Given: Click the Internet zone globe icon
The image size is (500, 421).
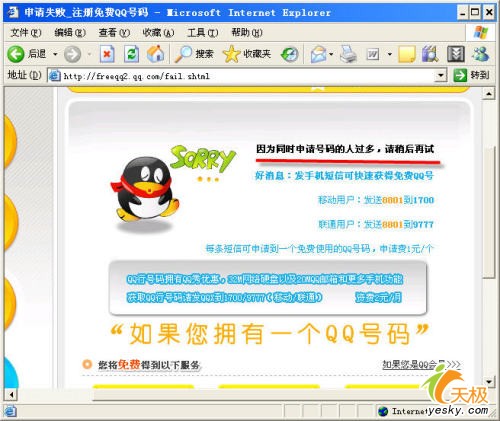Looking at the screenshot, I should pyautogui.click(x=383, y=411).
